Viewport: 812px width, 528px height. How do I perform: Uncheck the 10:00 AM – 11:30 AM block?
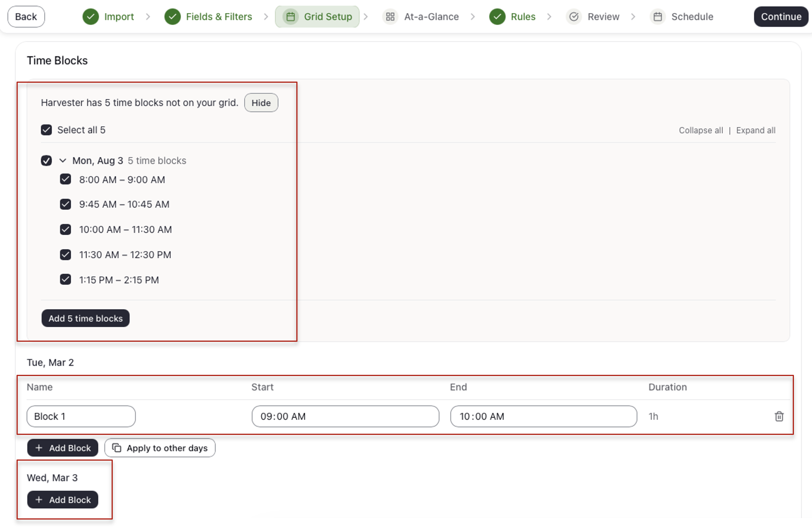(65, 229)
